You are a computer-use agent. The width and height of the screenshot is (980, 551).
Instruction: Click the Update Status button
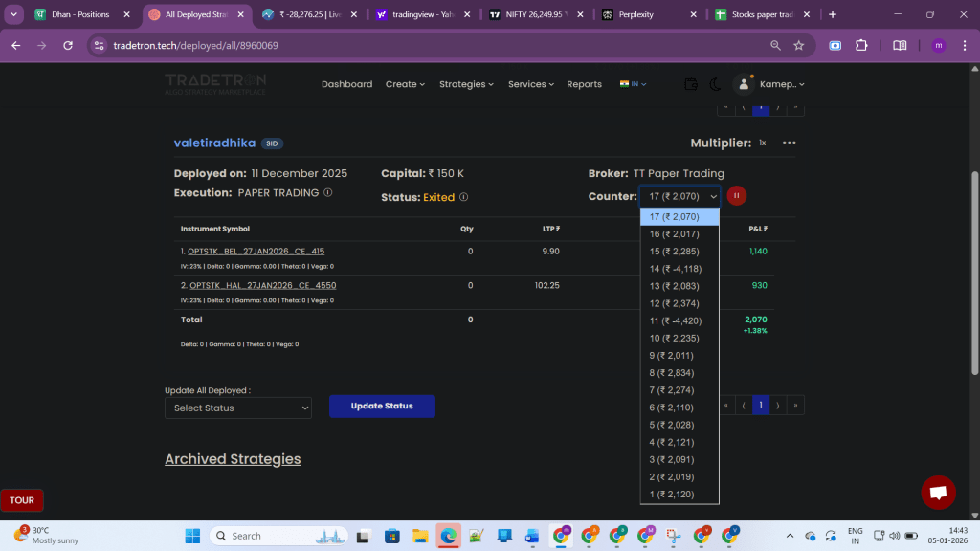tap(382, 407)
